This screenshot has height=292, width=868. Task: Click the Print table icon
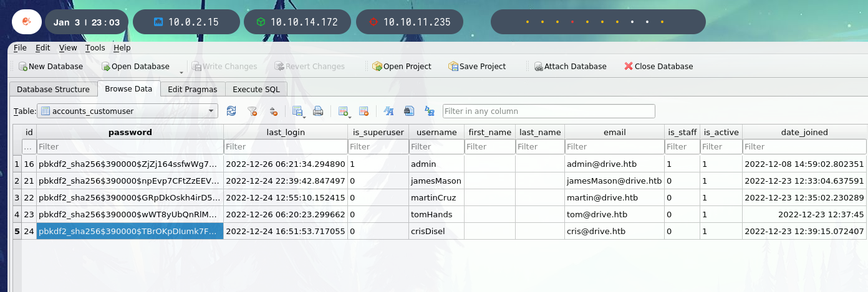318,111
